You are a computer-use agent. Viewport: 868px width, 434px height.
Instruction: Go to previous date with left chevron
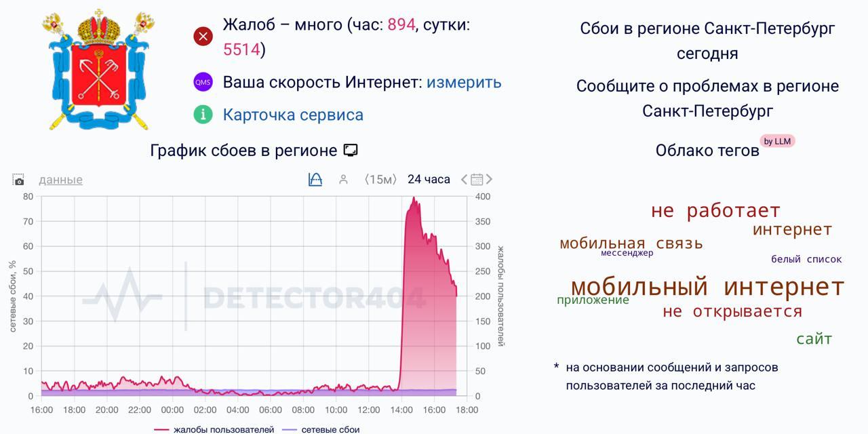click(x=465, y=179)
